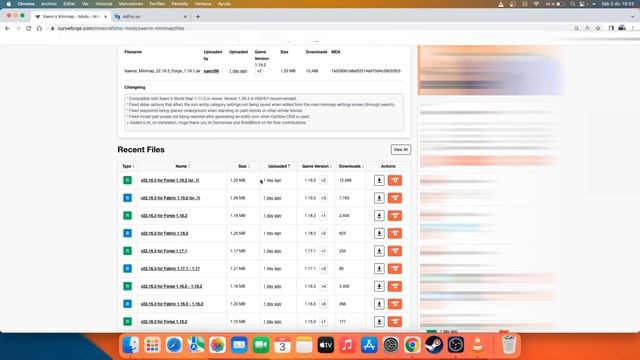Download the v22.16.3 for Fabric 1.19.2 file
Viewport: 640px width, 360px height.
pos(379,198)
